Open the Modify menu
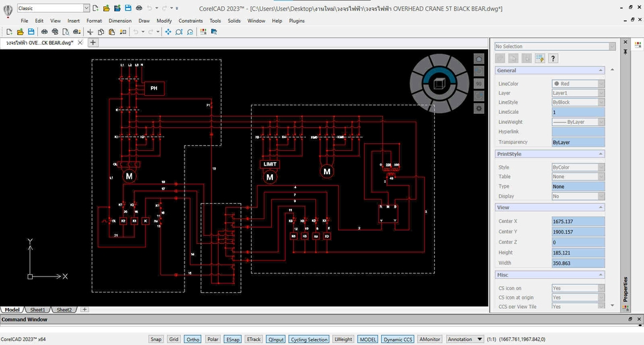 [x=164, y=21]
